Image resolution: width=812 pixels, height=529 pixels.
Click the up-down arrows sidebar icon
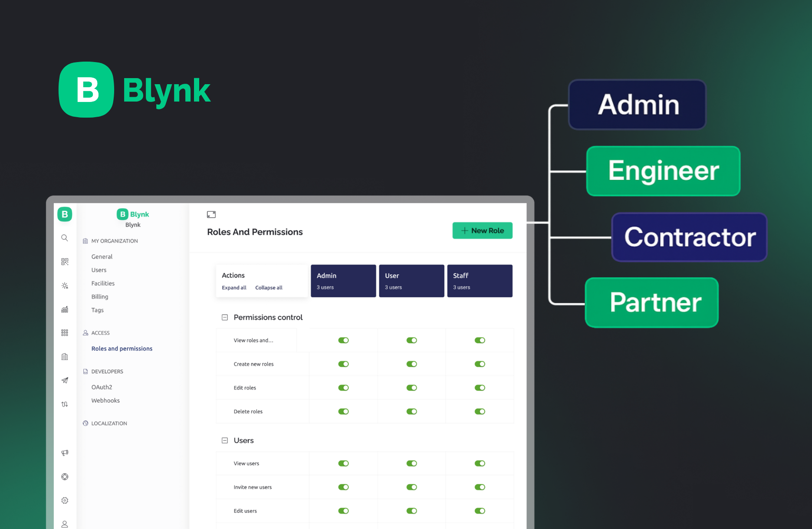[65, 404]
